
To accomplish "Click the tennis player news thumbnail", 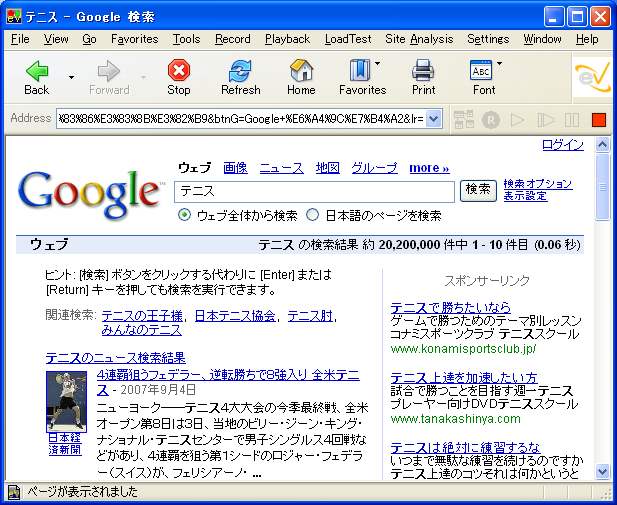I will [66, 401].
